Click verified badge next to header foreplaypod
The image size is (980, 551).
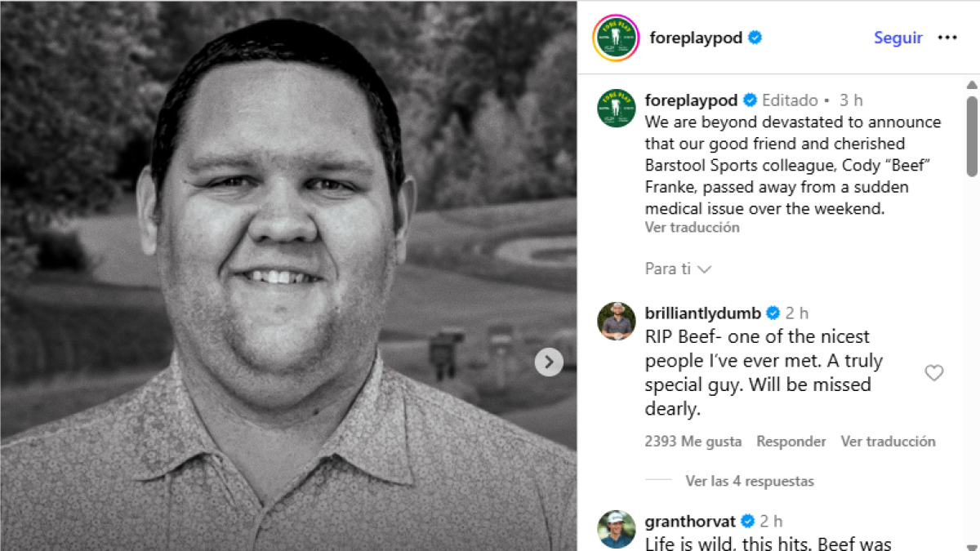point(755,38)
